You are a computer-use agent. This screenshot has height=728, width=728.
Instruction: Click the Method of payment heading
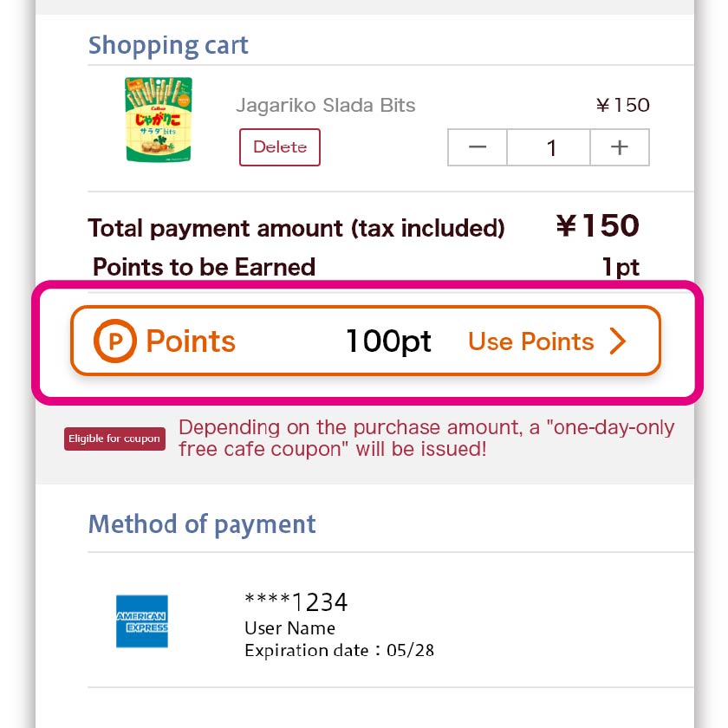click(x=202, y=524)
